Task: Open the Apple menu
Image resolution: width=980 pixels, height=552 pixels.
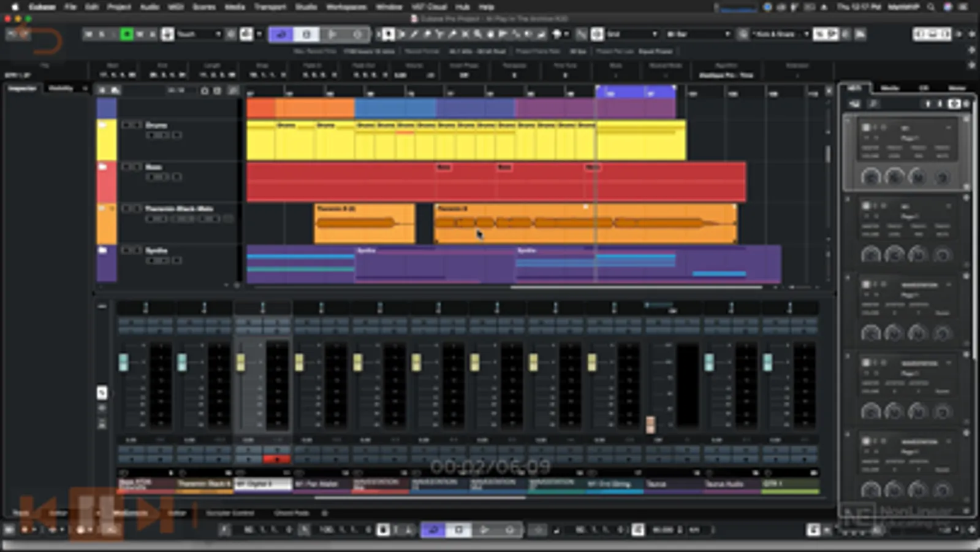Action: click(x=15, y=7)
